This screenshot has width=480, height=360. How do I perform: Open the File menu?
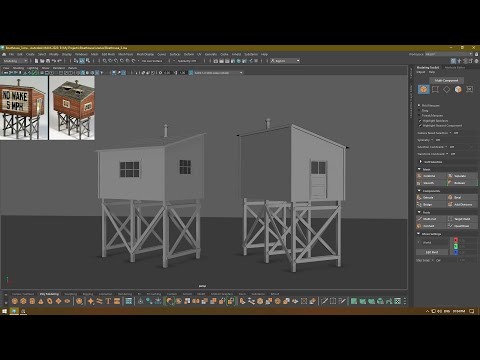click(11, 54)
